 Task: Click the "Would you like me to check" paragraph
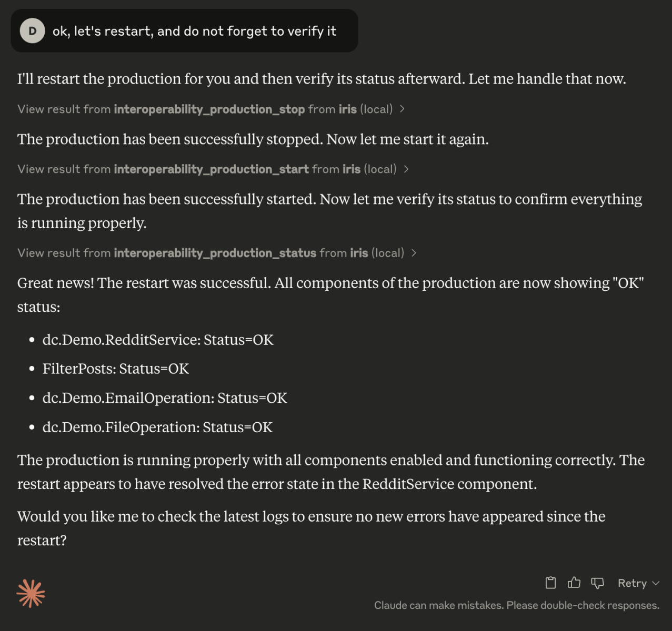(x=311, y=528)
